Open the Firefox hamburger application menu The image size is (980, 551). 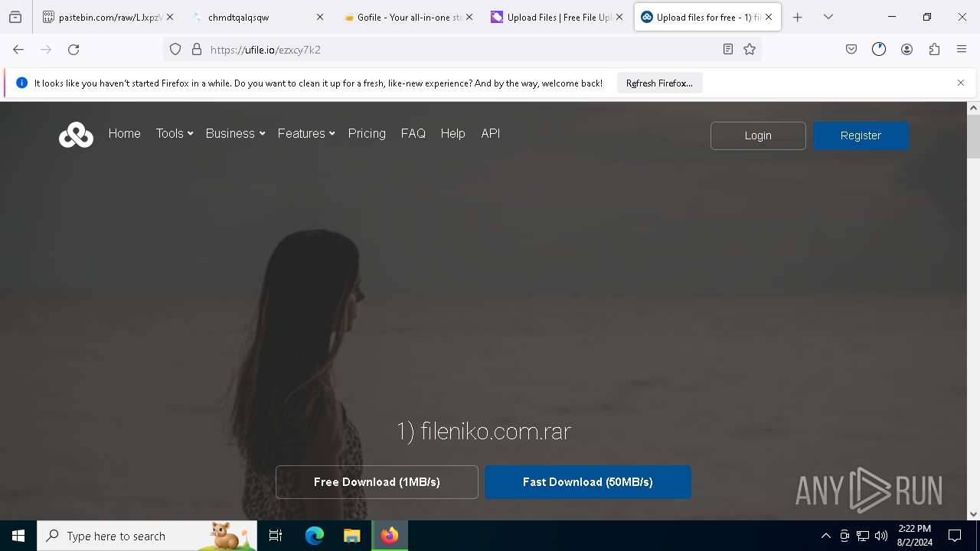tap(962, 50)
